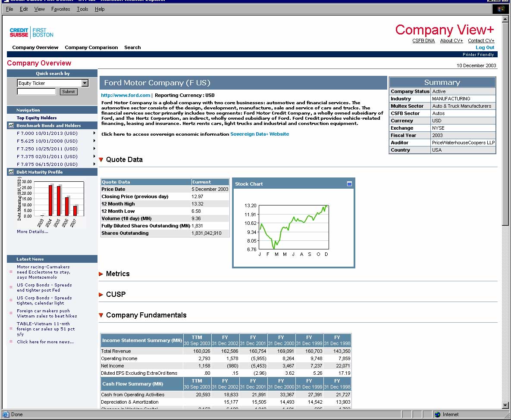Click the bullet icon beside Motor racing-Carmakers news
The image size is (511, 420).
(x=11, y=272)
